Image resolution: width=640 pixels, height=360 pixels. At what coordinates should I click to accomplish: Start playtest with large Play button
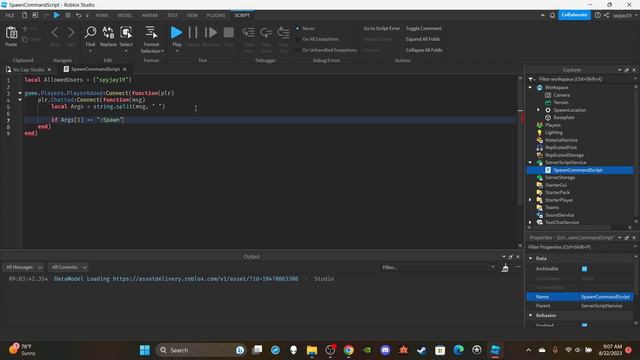(176, 33)
